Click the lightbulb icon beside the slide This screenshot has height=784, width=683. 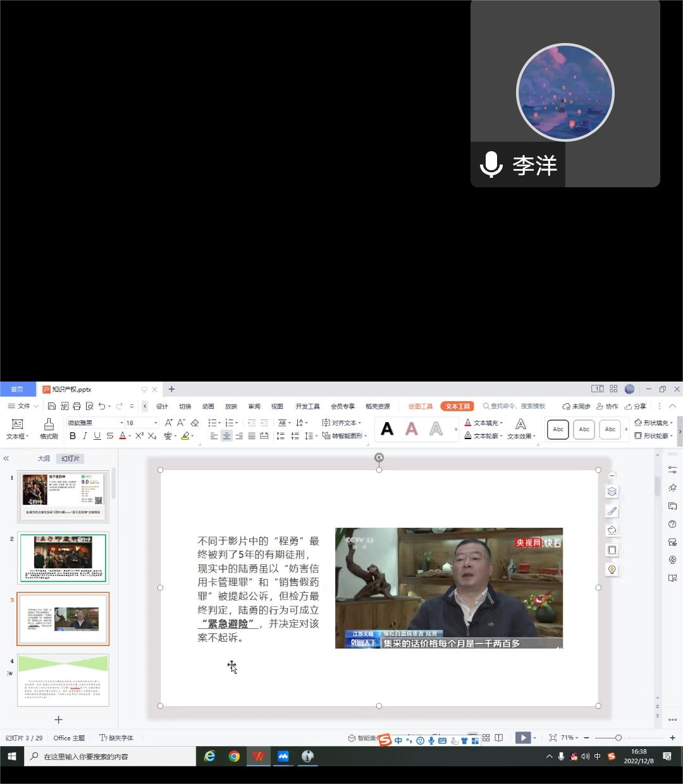tap(612, 569)
